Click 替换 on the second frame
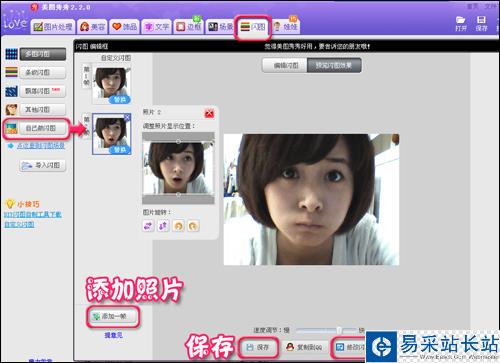 [120, 150]
